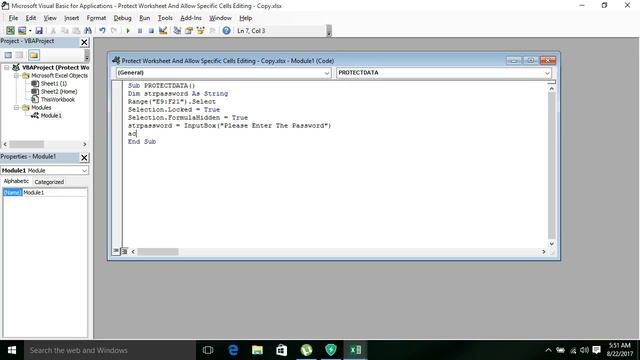This screenshot has width=640, height=360.
Task: Click the code window horizontal scrollbar thumb
Action: point(158,252)
